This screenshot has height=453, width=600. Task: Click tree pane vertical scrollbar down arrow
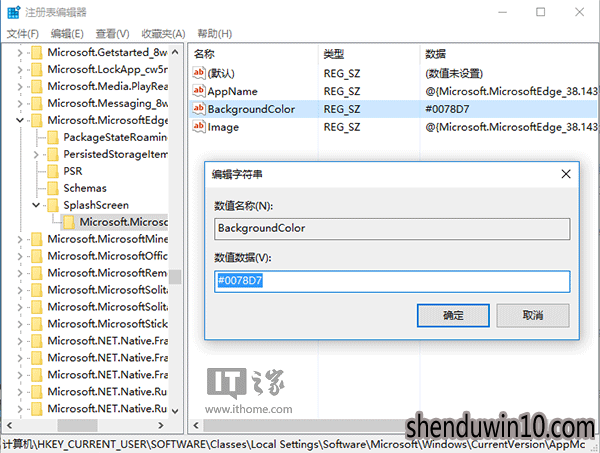(175, 411)
